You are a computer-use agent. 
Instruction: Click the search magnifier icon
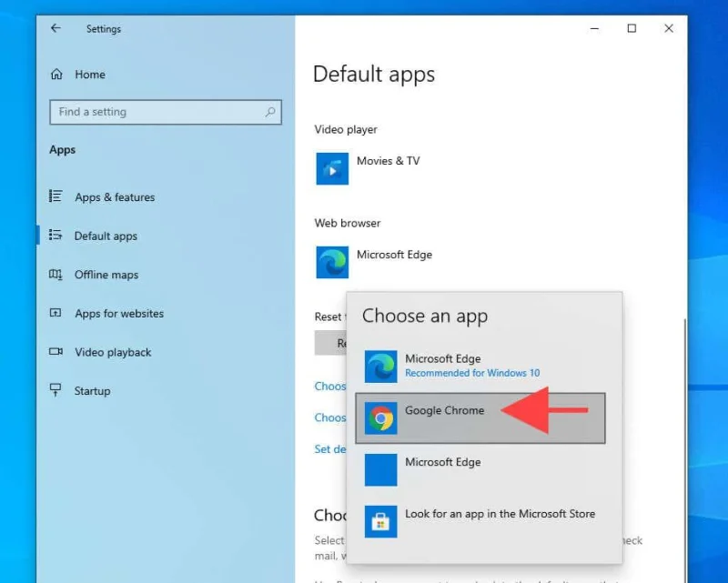(x=270, y=112)
